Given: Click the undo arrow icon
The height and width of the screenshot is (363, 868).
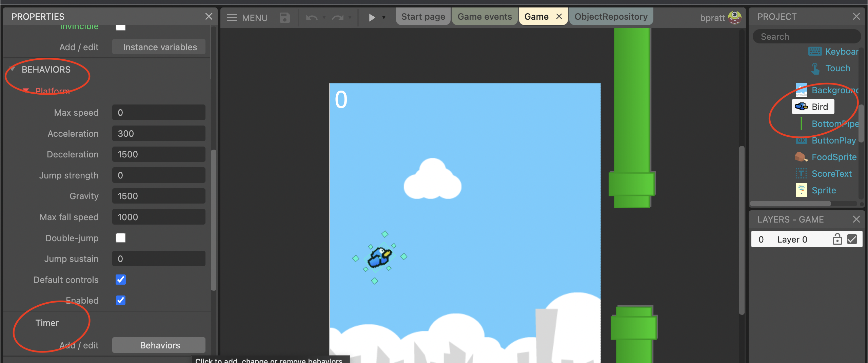Looking at the screenshot, I should click(312, 17).
